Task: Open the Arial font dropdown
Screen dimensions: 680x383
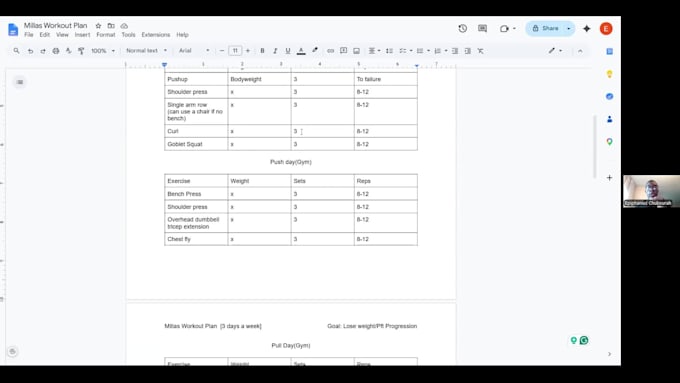Action: click(194, 51)
